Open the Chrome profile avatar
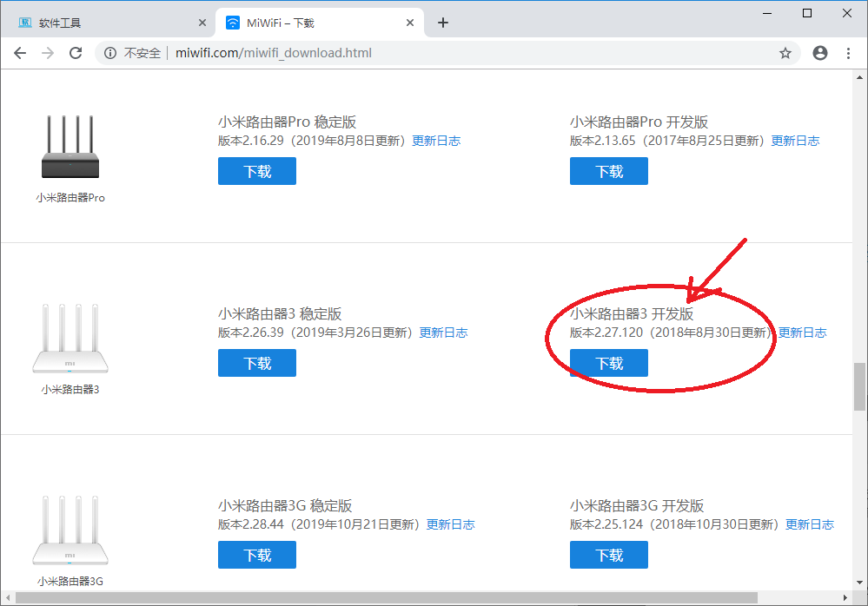The image size is (868, 606). (820, 53)
